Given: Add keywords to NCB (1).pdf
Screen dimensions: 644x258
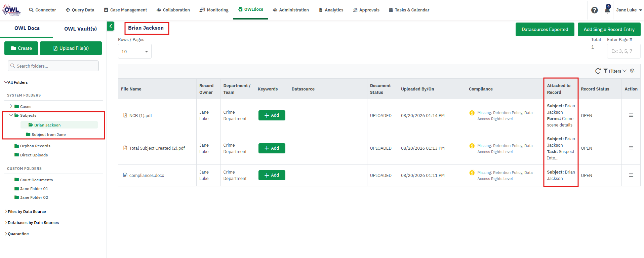Looking at the screenshot, I should 272,115.
